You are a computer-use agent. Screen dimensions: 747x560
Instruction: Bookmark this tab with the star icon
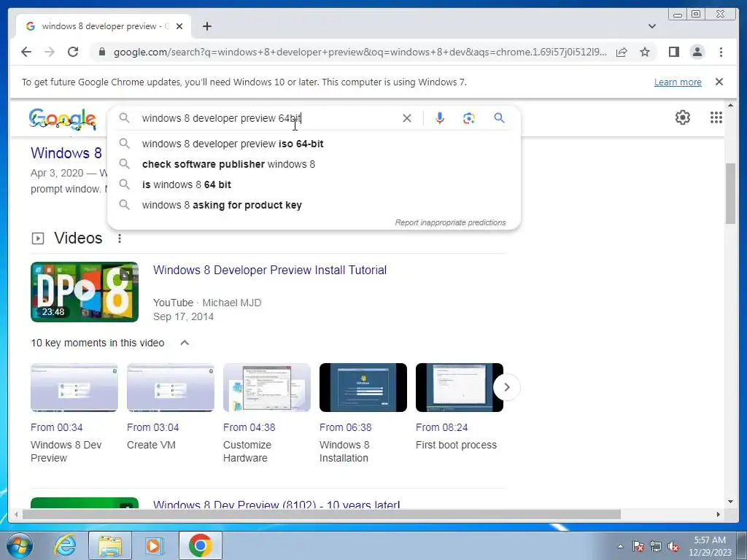click(x=645, y=52)
